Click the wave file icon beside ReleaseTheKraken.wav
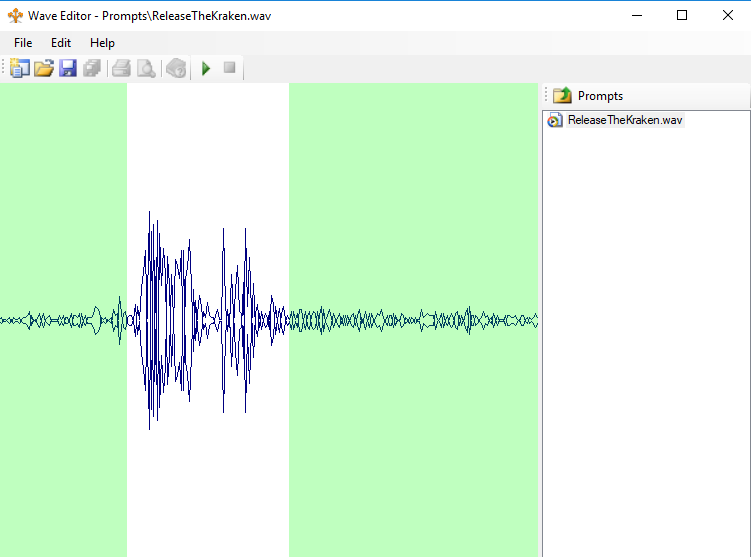Viewport: 751px width, 557px height. coord(555,120)
